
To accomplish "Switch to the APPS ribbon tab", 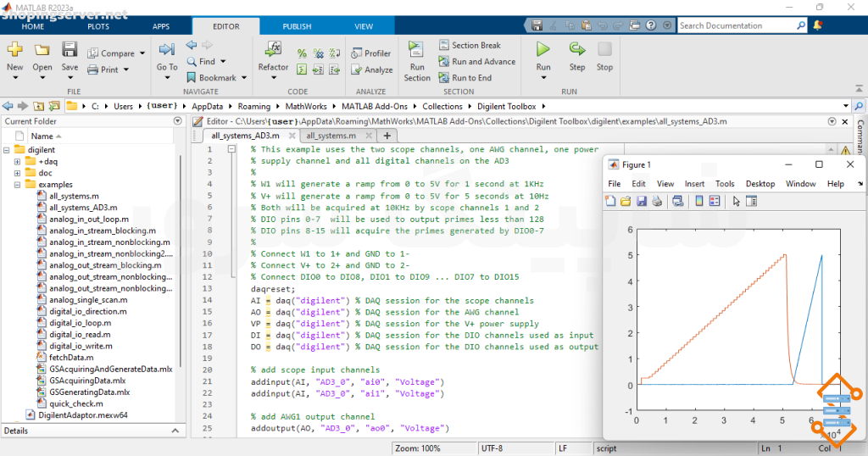I will point(161,26).
